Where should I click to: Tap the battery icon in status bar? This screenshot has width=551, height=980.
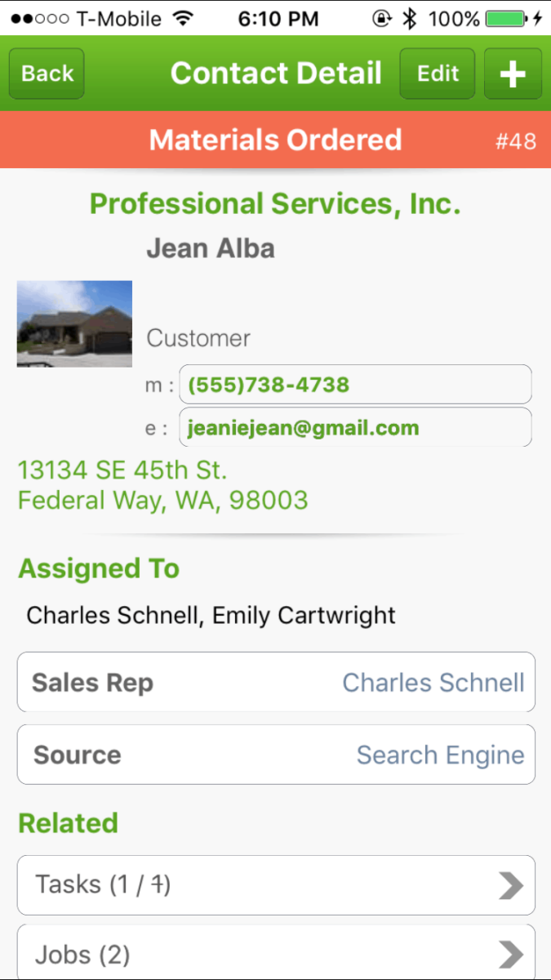(506, 18)
